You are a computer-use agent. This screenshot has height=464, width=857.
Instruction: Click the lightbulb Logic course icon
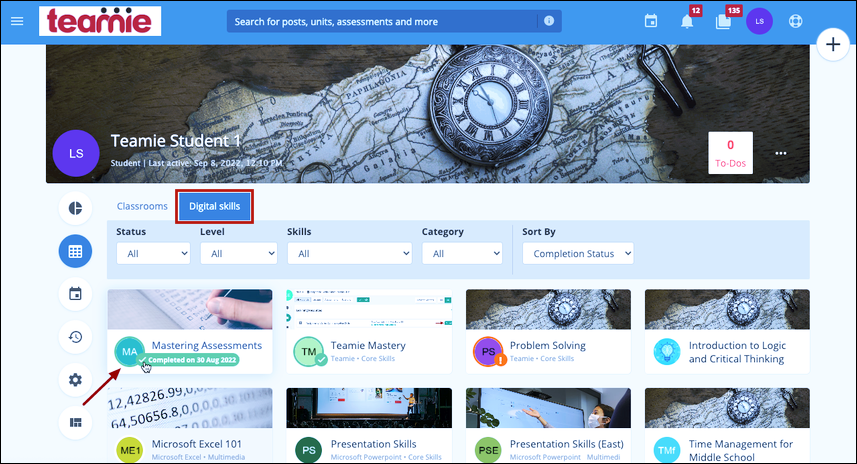tap(667, 351)
